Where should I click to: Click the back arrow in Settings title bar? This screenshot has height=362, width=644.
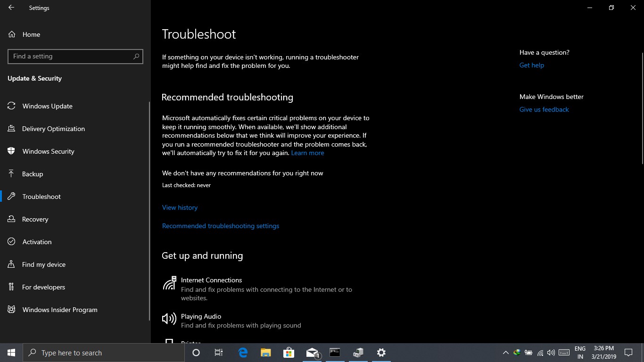pos(11,8)
